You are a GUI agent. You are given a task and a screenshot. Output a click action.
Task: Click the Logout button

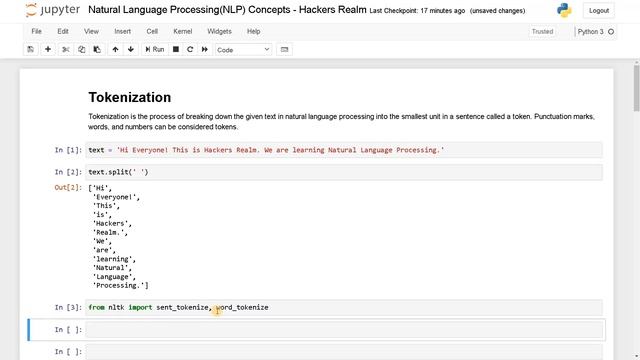click(x=599, y=11)
